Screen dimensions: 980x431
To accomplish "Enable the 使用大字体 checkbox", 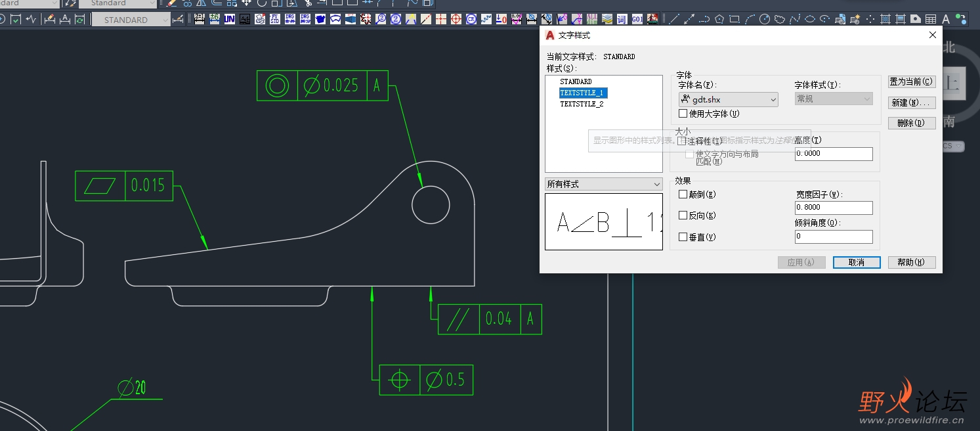I will [x=683, y=114].
